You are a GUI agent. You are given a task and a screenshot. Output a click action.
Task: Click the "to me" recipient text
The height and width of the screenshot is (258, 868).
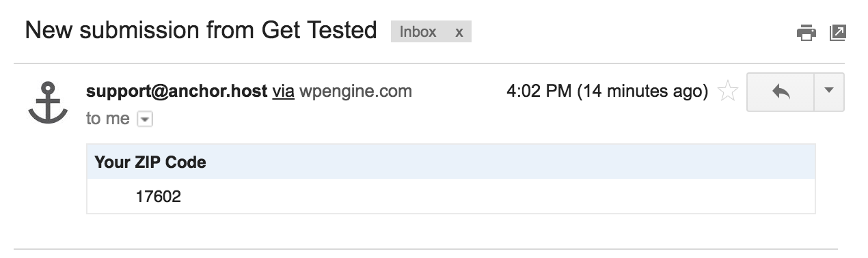coord(108,119)
